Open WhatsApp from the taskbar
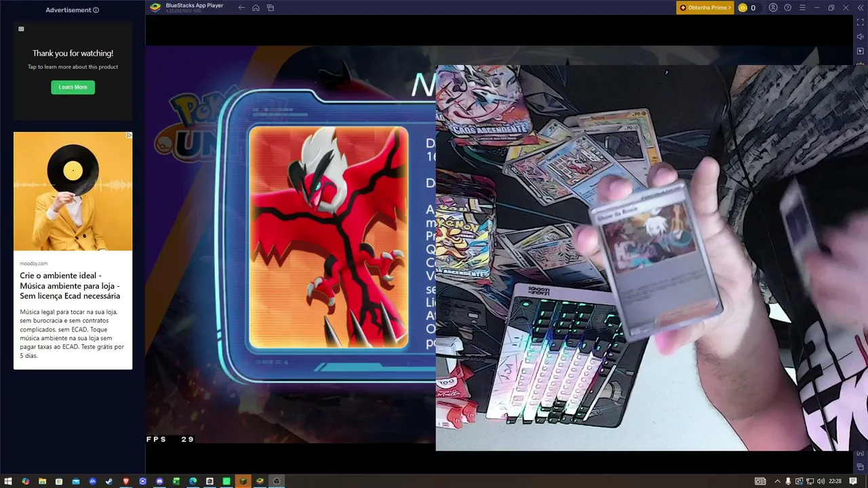 tap(226, 481)
